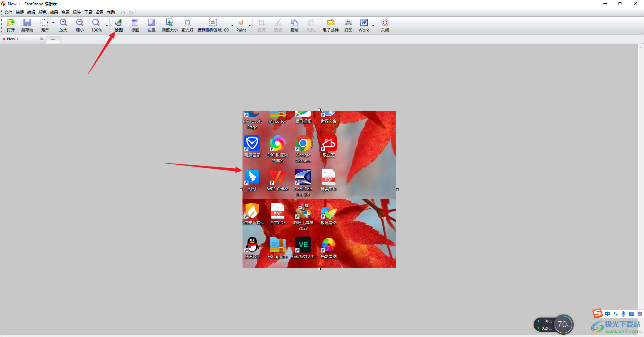
Task: Expand the Rectangle selection dropdown arrow
Action: point(53,23)
